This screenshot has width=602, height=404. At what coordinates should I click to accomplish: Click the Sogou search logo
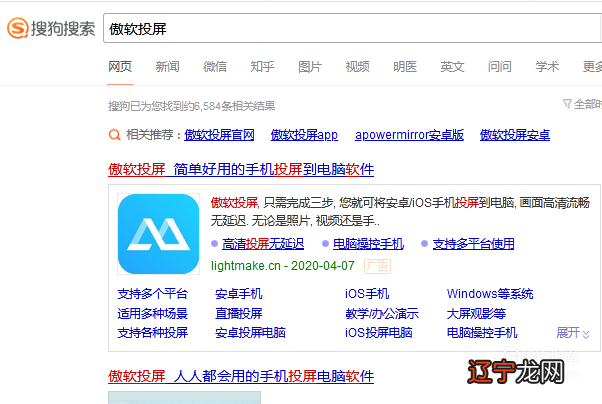[51, 28]
